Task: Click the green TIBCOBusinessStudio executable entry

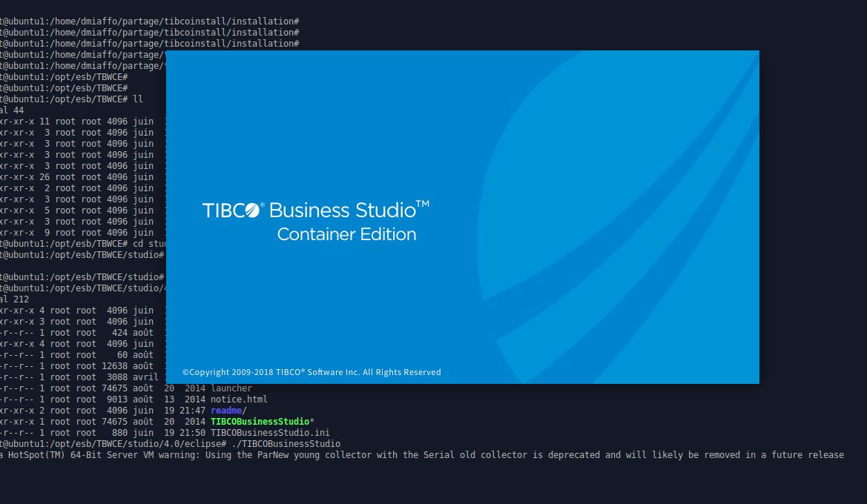Action: (260, 421)
